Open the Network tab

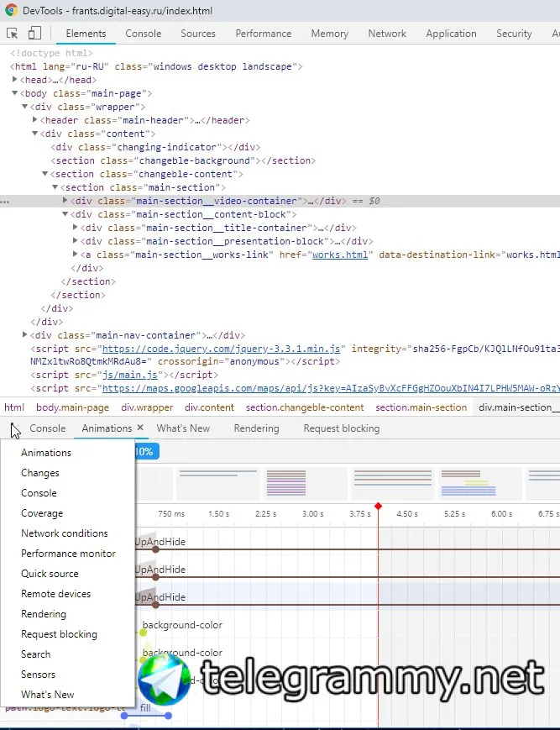click(x=387, y=34)
